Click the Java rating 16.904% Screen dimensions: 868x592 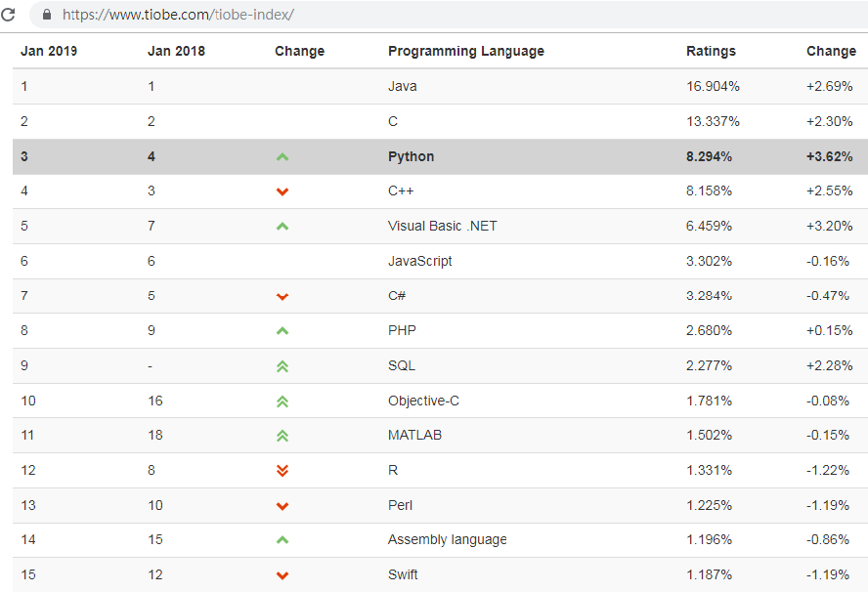[713, 86]
